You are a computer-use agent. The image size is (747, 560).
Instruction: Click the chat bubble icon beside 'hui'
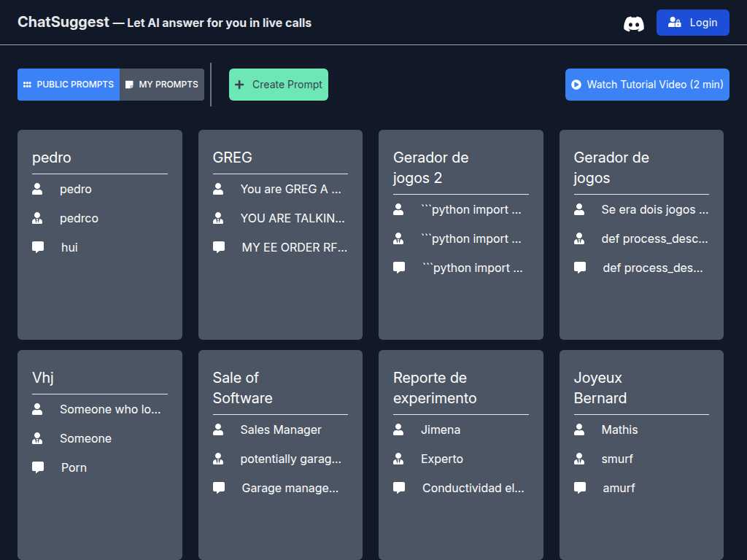coord(38,247)
